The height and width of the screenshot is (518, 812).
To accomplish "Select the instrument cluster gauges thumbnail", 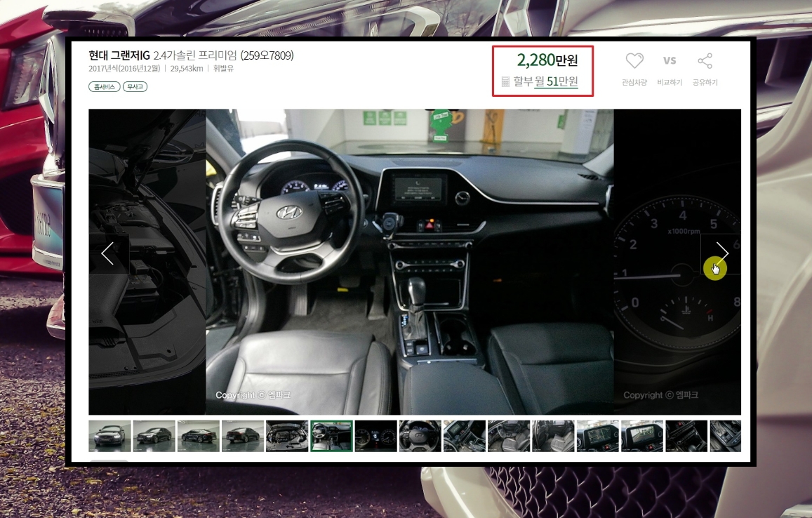I will (376, 436).
